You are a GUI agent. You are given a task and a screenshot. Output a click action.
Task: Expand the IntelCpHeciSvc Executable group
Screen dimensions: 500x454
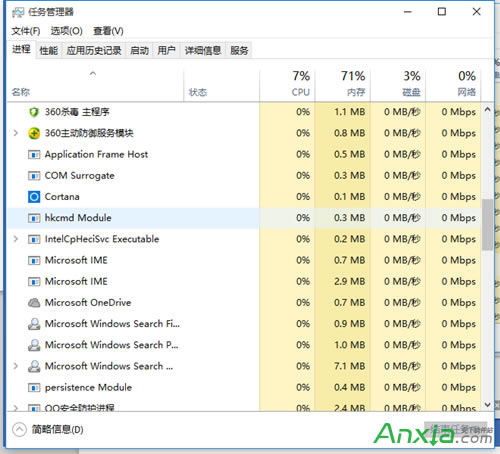15,239
